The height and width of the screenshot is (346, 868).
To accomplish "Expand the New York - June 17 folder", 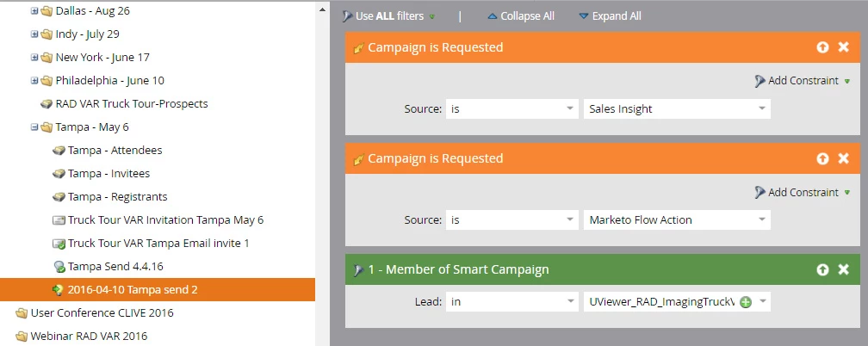I will point(34,58).
